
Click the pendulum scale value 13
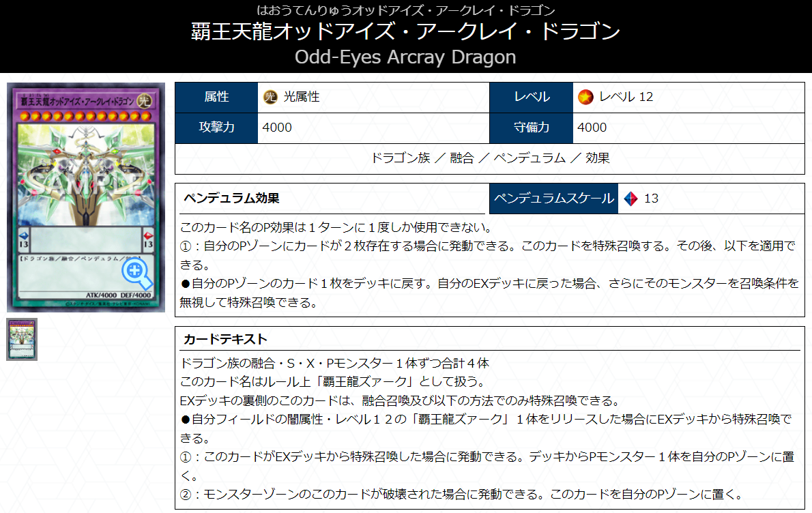click(651, 199)
